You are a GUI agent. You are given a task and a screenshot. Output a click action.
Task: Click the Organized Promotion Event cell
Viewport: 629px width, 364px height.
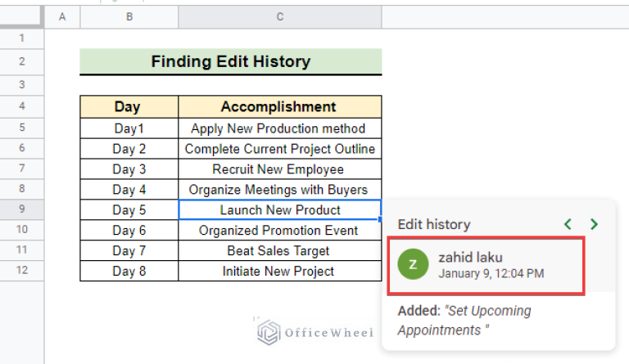279,231
